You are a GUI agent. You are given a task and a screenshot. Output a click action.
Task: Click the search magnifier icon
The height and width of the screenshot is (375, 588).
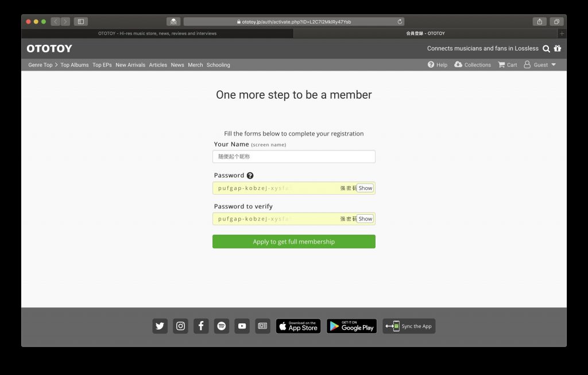pos(547,48)
